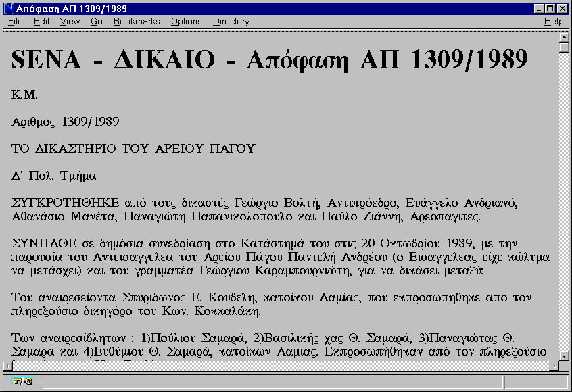The image size is (572, 392).
Task: Click the date '20 Οκτωβρίου 1989'
Action: (x=419, y=243)
